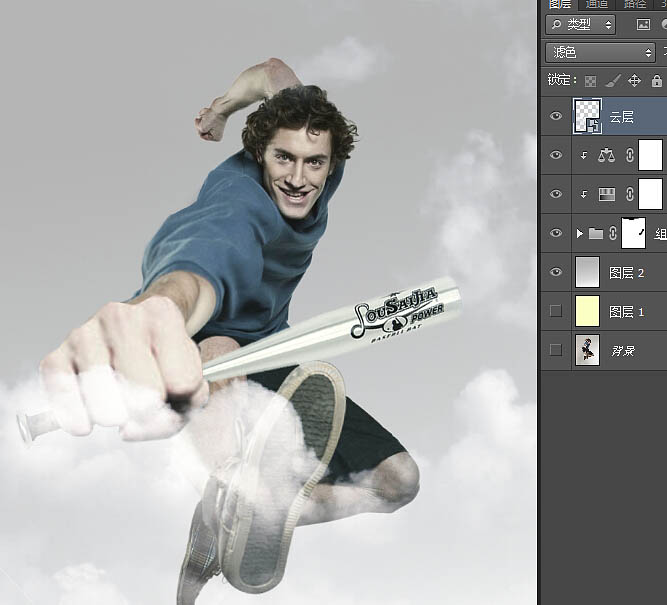The height and width of the screenshot is (605, 667).
Task: Click the clipping arrow on gradient map layer
Action: 584,195
